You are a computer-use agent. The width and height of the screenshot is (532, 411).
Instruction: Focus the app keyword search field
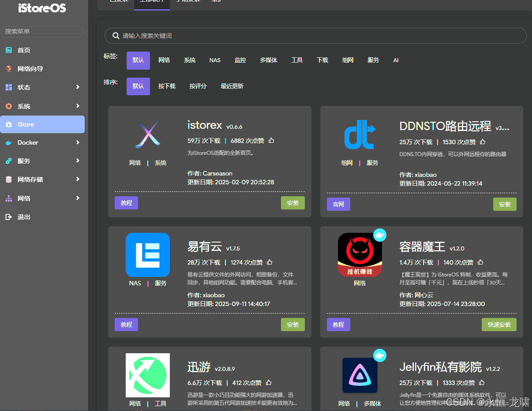tap(315, 36)
